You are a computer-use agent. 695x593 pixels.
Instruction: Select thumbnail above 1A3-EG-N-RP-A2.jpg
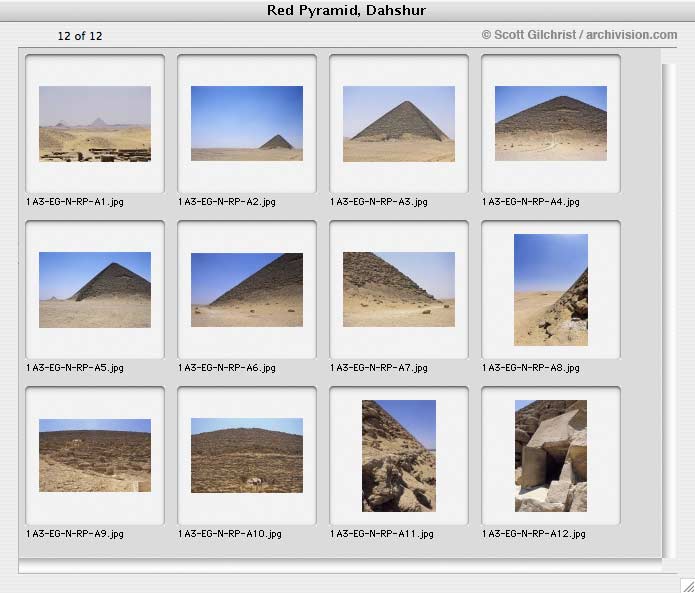247,124
